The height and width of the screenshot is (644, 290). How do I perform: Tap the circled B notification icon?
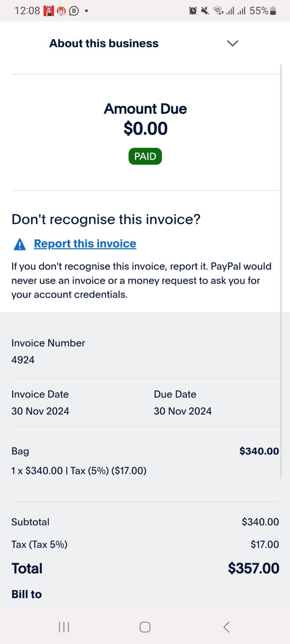coord(74,11)
